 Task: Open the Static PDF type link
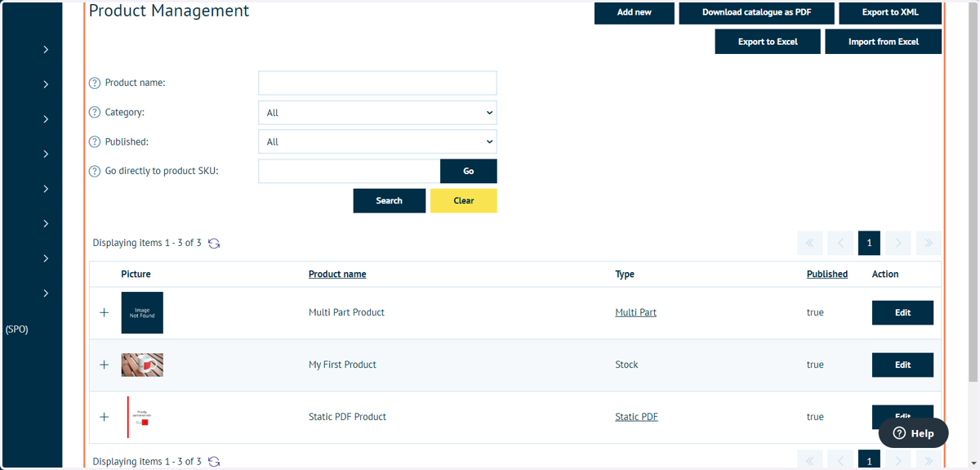click(636, 417)
